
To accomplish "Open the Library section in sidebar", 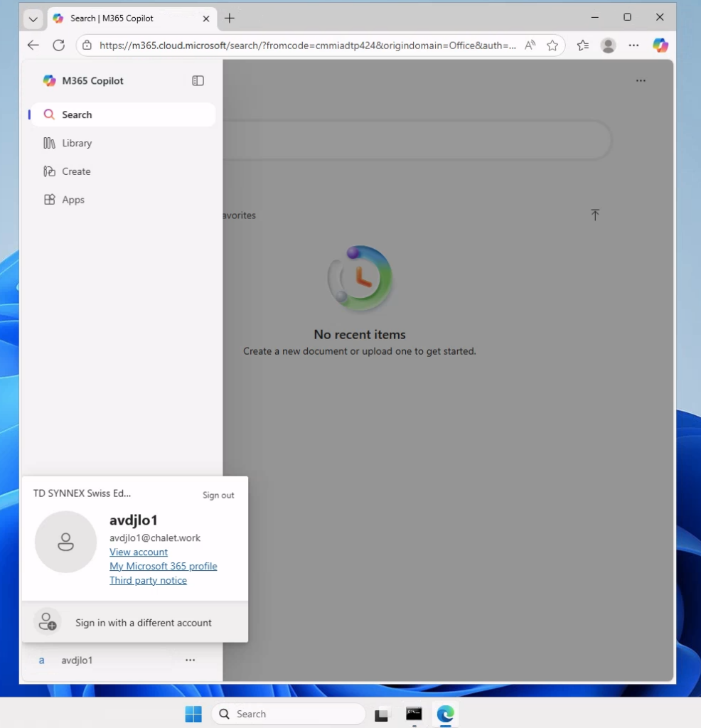I will click(77, 143).
